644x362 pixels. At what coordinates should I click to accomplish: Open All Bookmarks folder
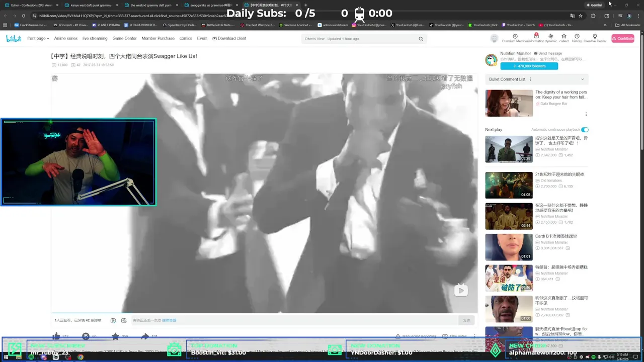628,25
